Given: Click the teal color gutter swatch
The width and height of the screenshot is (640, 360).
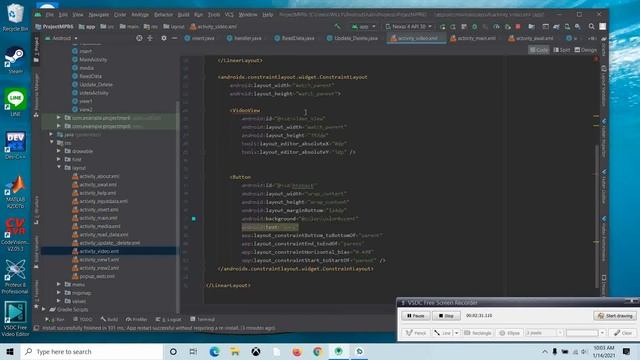Looking at the screenshot, I should (194, 219).
